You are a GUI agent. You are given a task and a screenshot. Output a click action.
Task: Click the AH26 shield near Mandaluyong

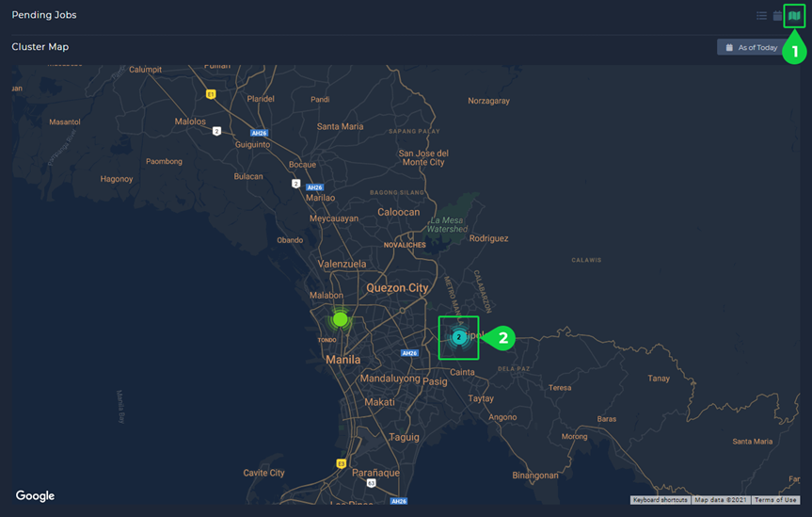[x=409, y=353]
